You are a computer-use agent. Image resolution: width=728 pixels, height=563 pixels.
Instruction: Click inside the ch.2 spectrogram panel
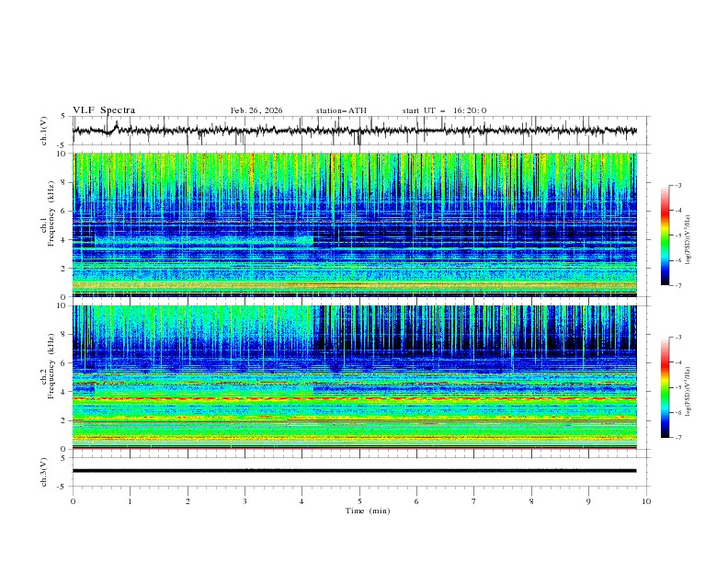point(355,377)
